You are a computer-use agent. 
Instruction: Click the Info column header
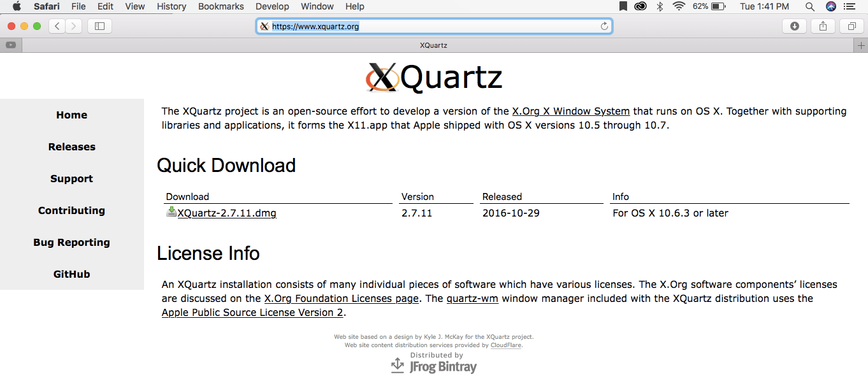click(621, 197)
